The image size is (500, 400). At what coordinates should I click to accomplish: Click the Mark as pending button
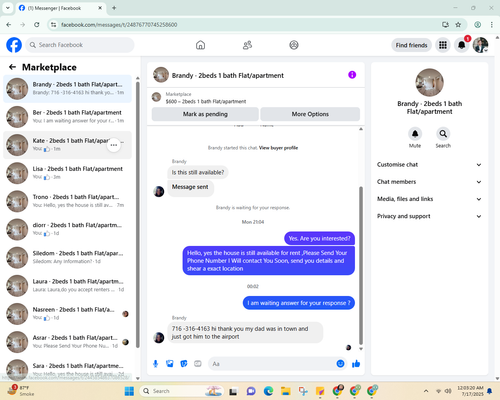tap(205, 114)
